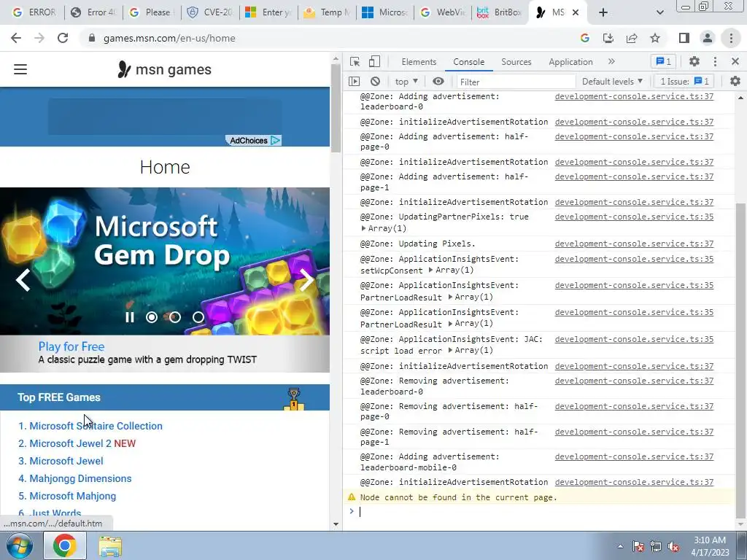Viewport: 747px width, 560px height.
Task: Bookmark this page with star icon
Action: 655,38
